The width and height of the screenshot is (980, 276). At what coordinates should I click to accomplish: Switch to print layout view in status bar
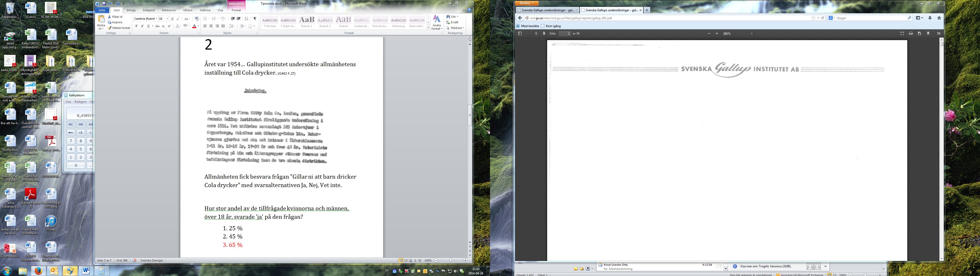click(x=401, y=260)
